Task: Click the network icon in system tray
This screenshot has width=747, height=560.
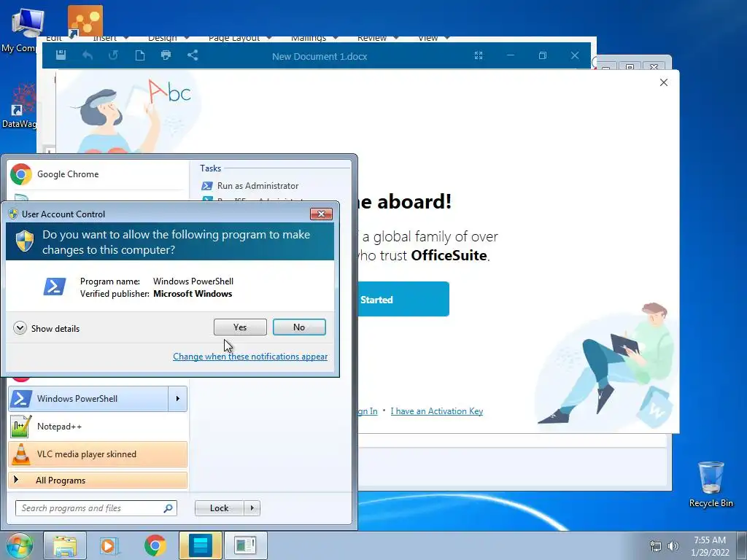Action: tap(656, 546)
